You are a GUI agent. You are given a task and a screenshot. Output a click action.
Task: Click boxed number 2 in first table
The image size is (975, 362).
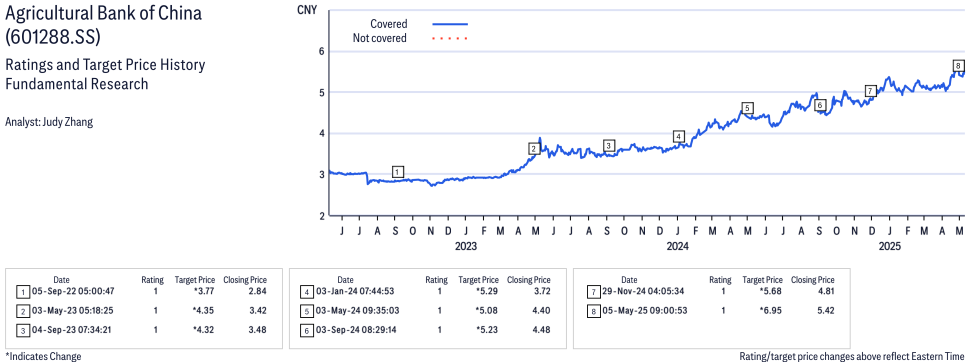coord(23,311)
